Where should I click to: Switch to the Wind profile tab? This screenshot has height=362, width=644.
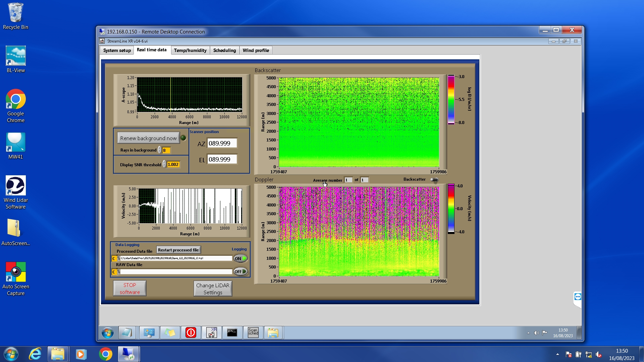(x=256, y=50)
